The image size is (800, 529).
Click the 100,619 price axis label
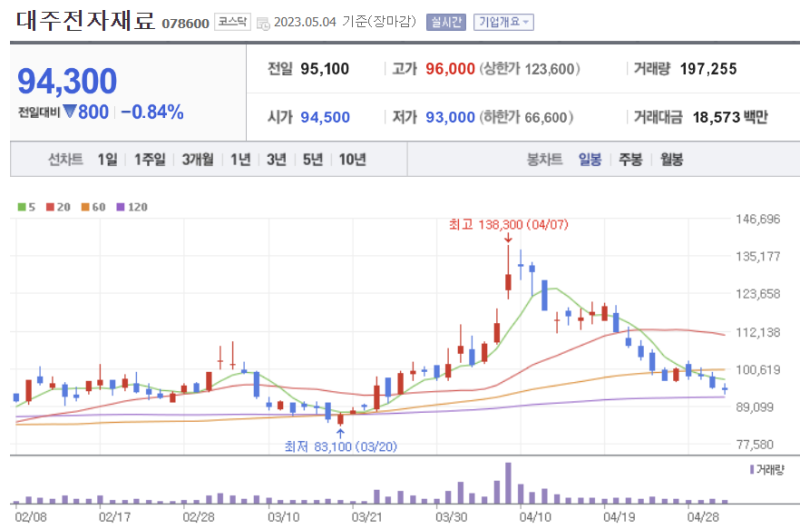point(758,369)
